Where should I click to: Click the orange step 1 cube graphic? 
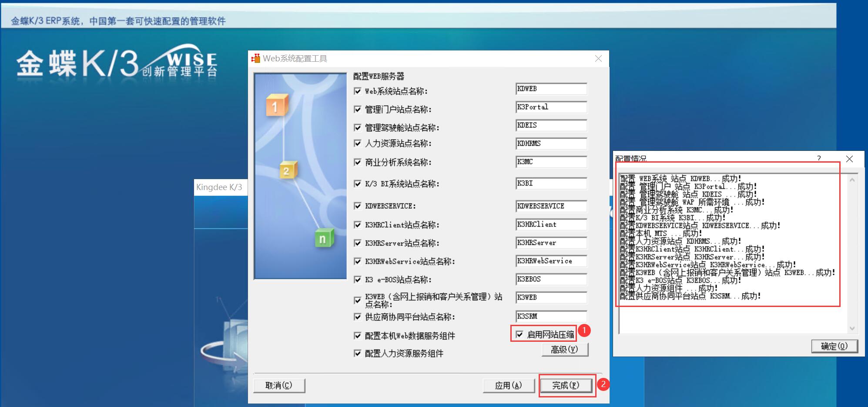277,105
